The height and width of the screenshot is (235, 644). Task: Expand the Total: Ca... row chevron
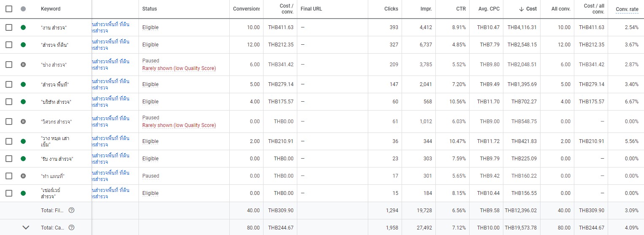coord(26,227)
